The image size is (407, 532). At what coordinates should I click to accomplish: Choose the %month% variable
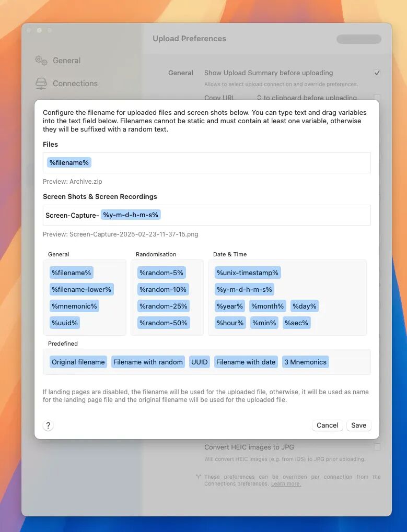tap(268, 306)
